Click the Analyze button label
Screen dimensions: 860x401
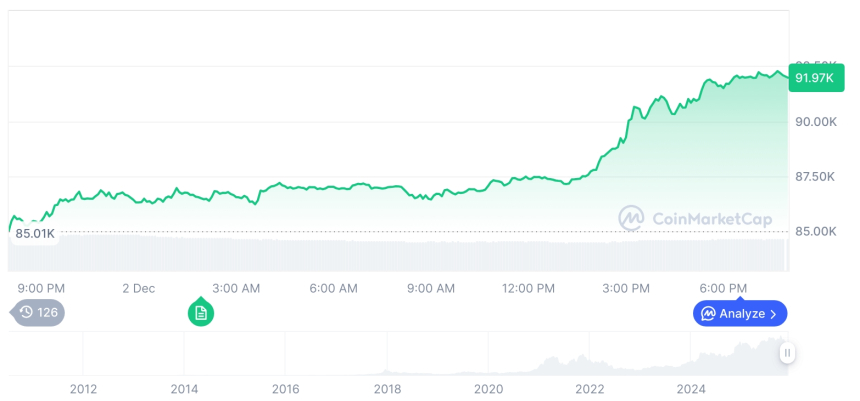(x=741, y=314)
